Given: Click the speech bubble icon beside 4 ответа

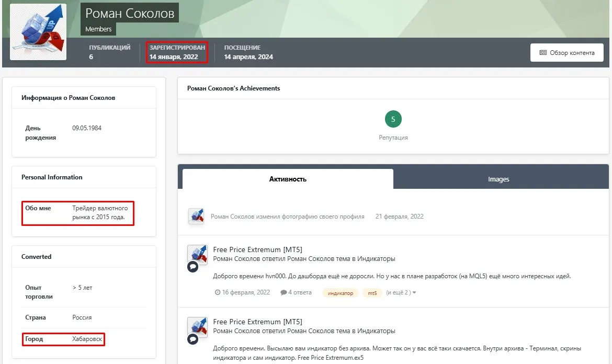Looking at the screenshot, I should (x=284, y=292).
